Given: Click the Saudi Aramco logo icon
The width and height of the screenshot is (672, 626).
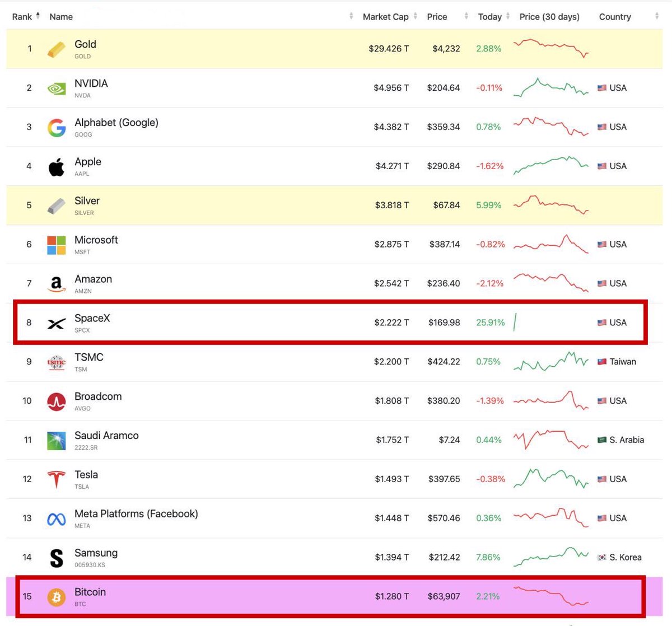Looking at the screenshot, I should 56,441.
